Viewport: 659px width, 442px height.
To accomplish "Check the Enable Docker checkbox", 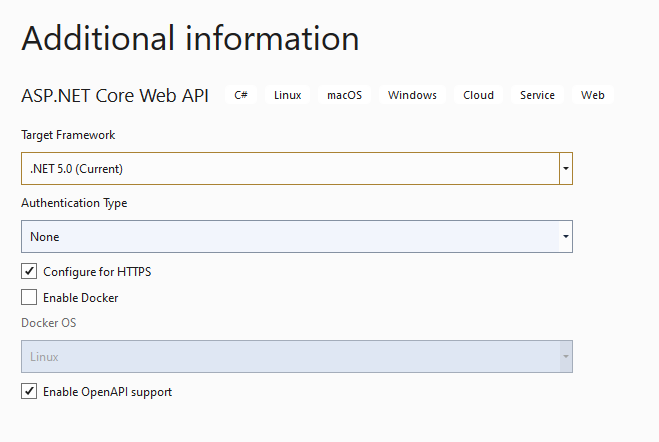I will [29, 297].
